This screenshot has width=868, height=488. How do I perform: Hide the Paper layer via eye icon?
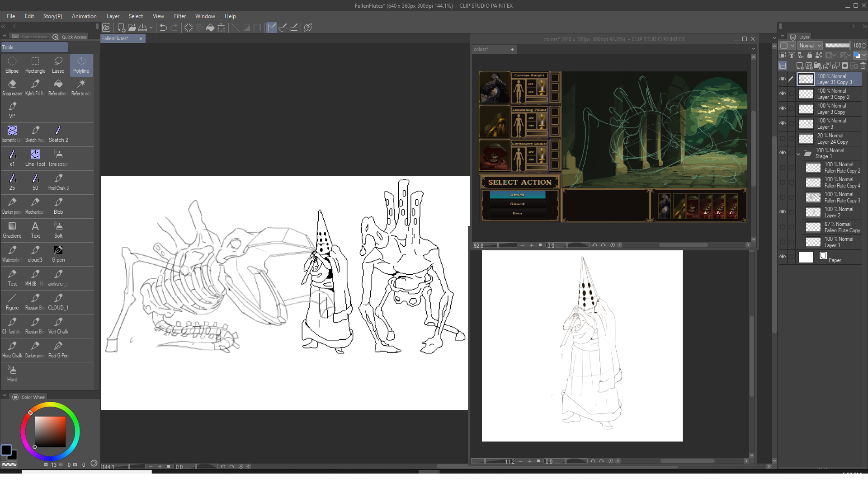[x=783, y=257]
